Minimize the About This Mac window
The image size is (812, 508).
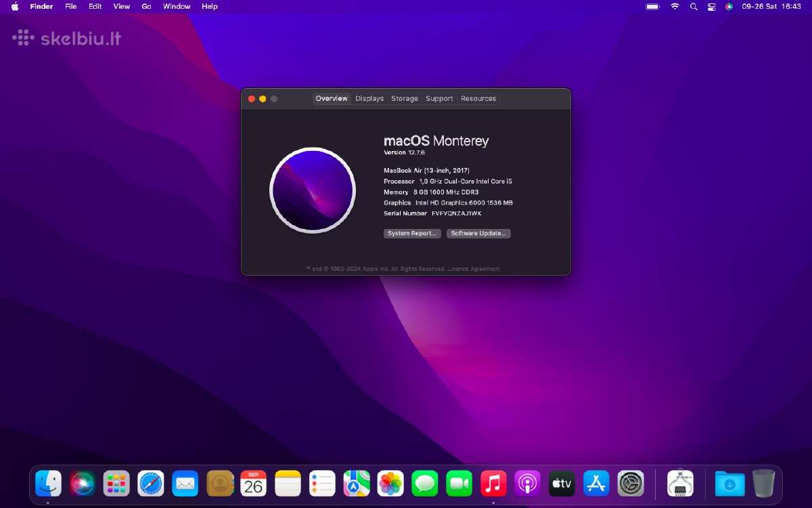pyautogui.click(x=263, y=99)
